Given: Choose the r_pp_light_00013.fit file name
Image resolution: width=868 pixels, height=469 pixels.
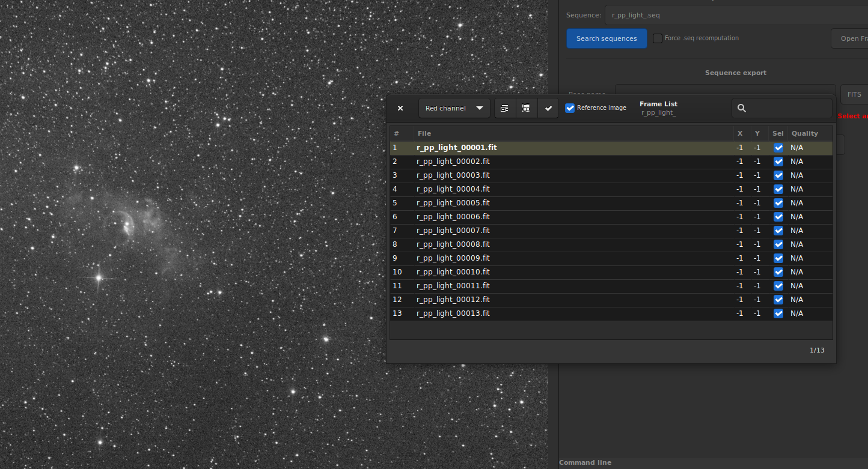Looking at the screenshot, I should click(453, 313).
